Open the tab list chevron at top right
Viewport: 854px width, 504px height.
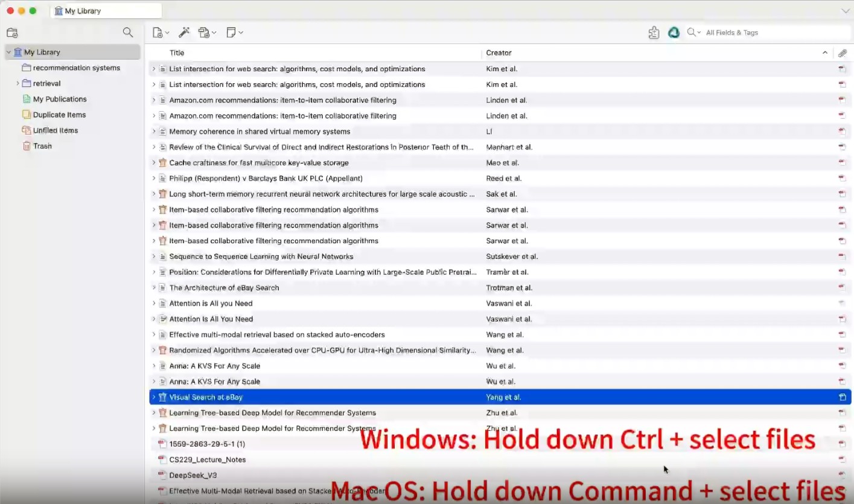tap(845, 11)
